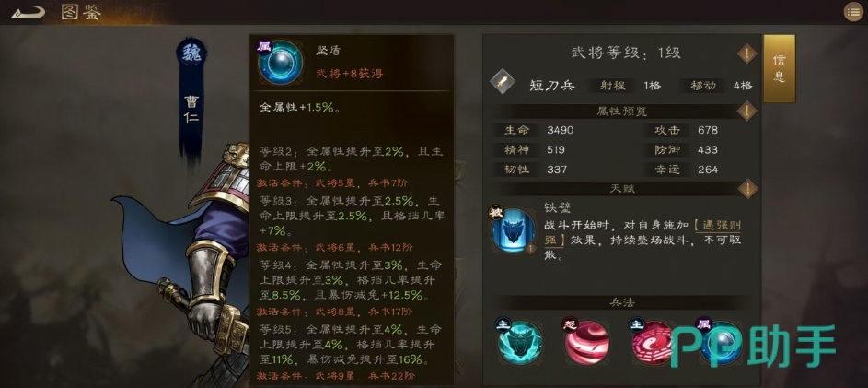The width and height of the screenshot is (868, 388).
Task: Select the first teal 主 skill orb
Action: [519, 343]
